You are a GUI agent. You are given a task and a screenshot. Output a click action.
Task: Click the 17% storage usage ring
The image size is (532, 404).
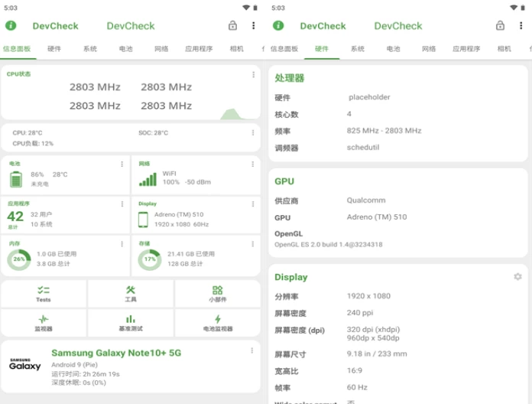tap(149, 260)
